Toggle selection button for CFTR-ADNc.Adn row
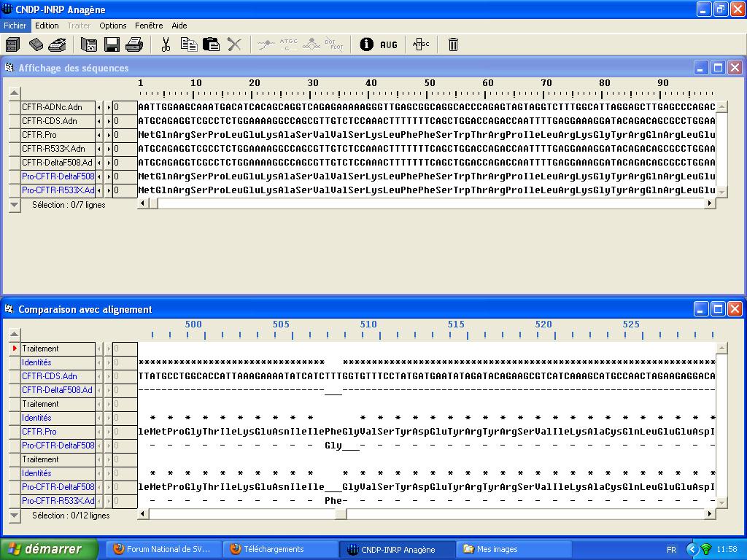The image size is (747, 560). 15,107
